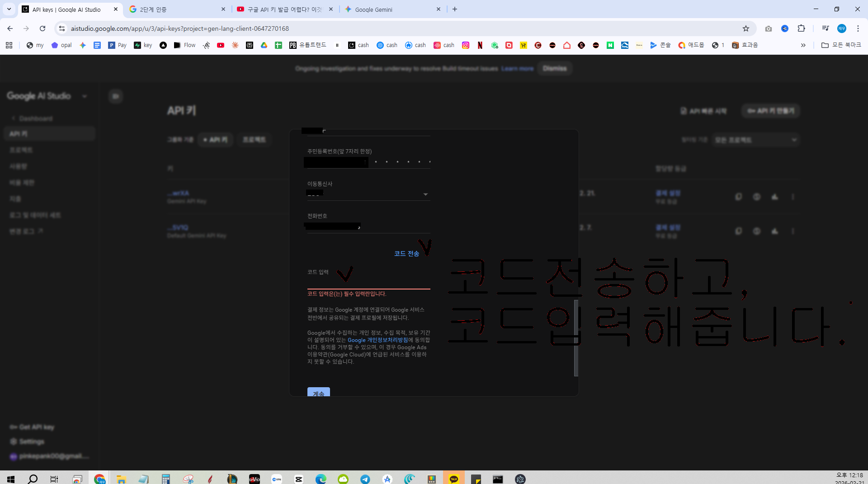Switch to the 2단계 인증 tab
This screenshot has height=484, width=868.
177,9
